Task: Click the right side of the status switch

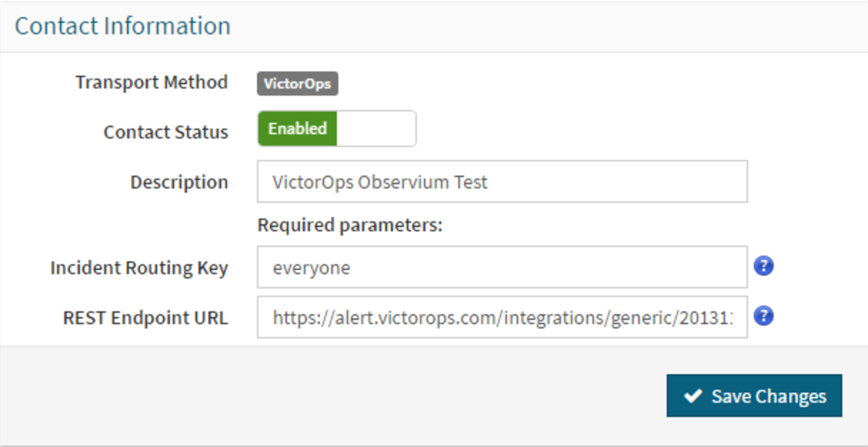Action: click(378, 129)
